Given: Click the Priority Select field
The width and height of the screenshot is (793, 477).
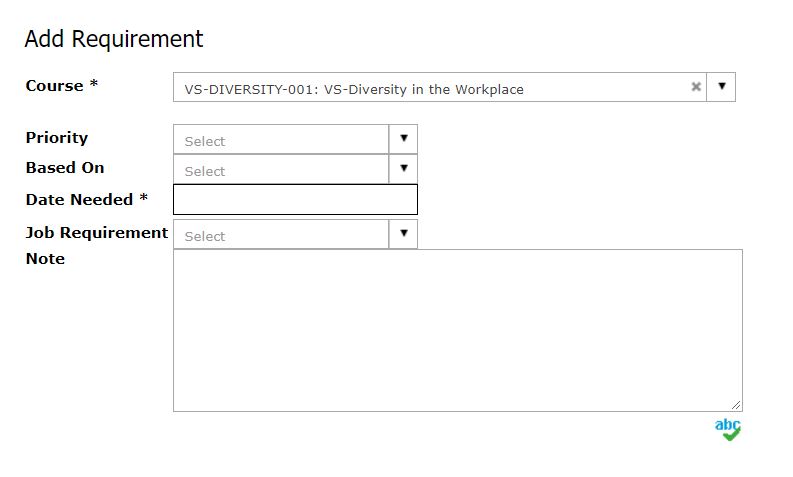Looking at the screenshot, I should pyautogui.click(x=281, y=139).
